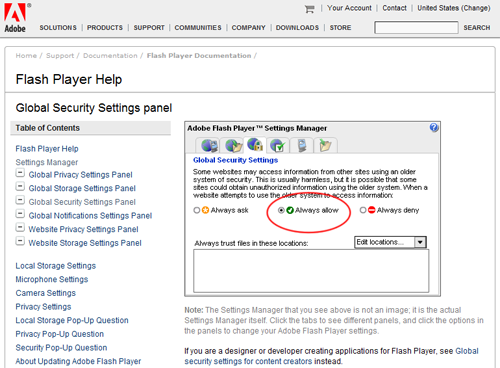Go to Documentation breadcrumb

click(110, 56)
